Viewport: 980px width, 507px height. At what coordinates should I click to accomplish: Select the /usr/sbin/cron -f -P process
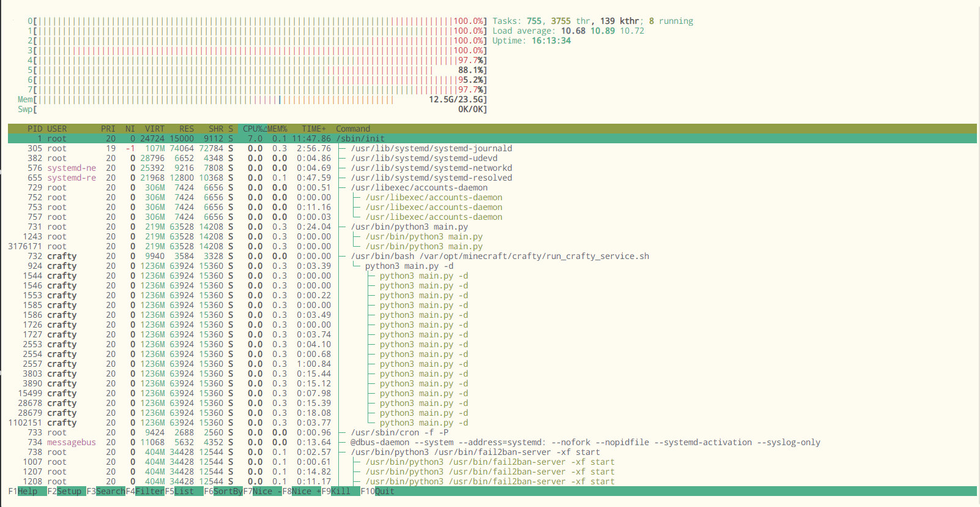[x=492, y=432]
